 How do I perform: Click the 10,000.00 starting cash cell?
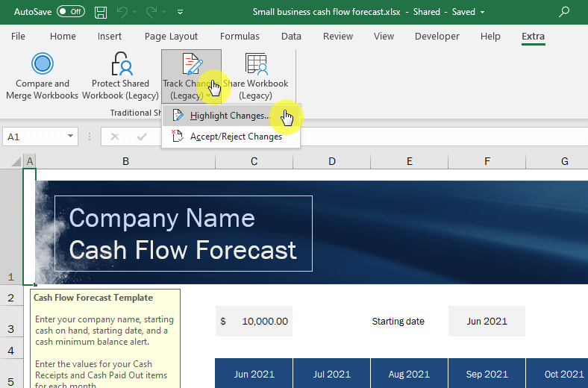254,322
